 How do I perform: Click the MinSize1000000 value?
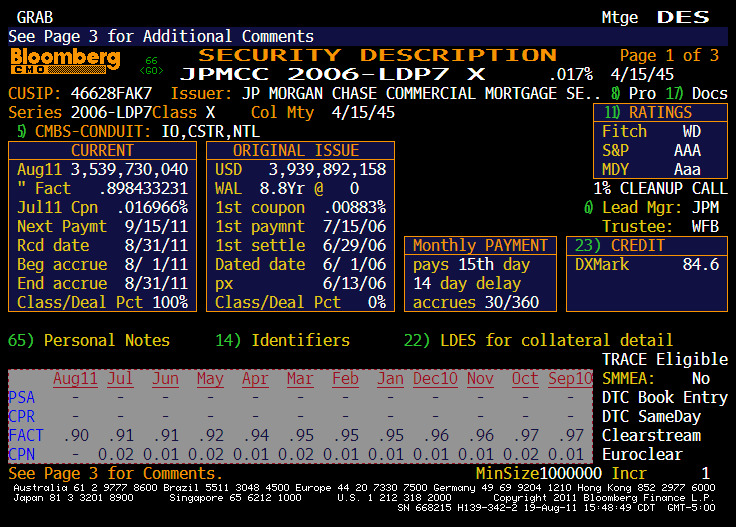pos(539,473)
